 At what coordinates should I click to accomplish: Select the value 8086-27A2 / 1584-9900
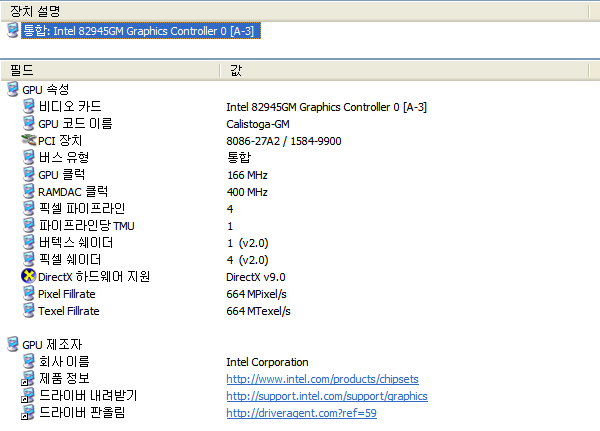click(284, 141)
